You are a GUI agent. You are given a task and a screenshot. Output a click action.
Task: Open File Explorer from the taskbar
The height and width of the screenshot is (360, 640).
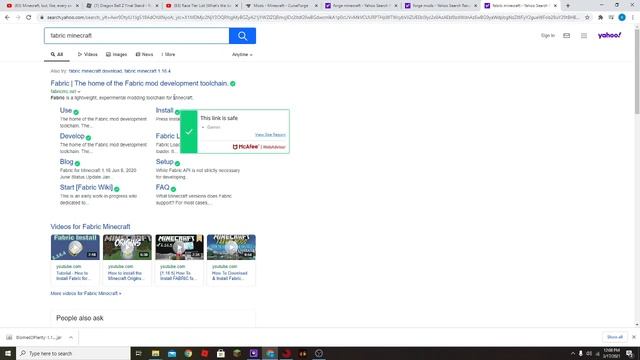click(156, 353)
